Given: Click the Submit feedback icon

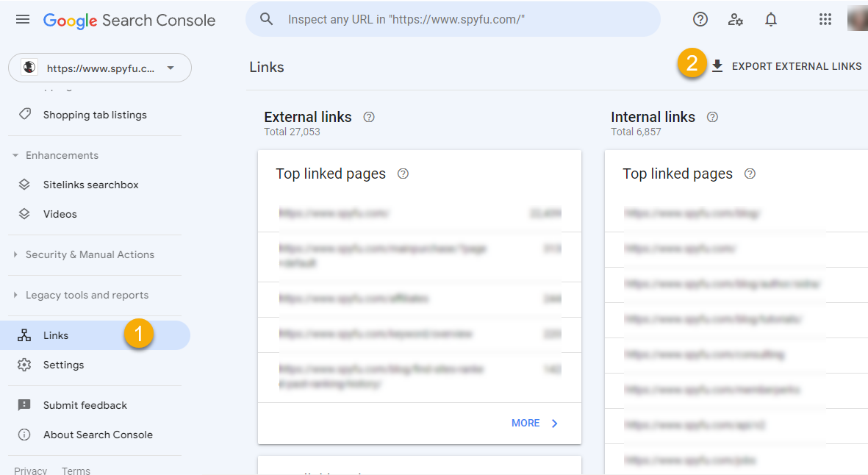Looking at the screenshot, I should (24, 405).
